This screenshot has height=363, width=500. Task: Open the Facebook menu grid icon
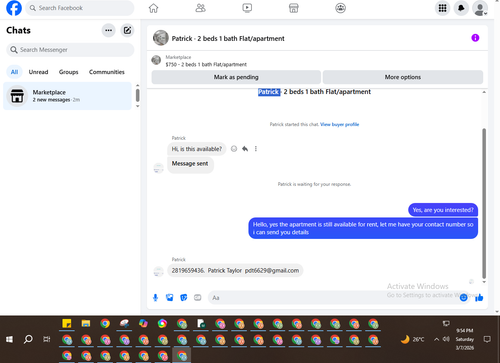(x=442, y=8)
